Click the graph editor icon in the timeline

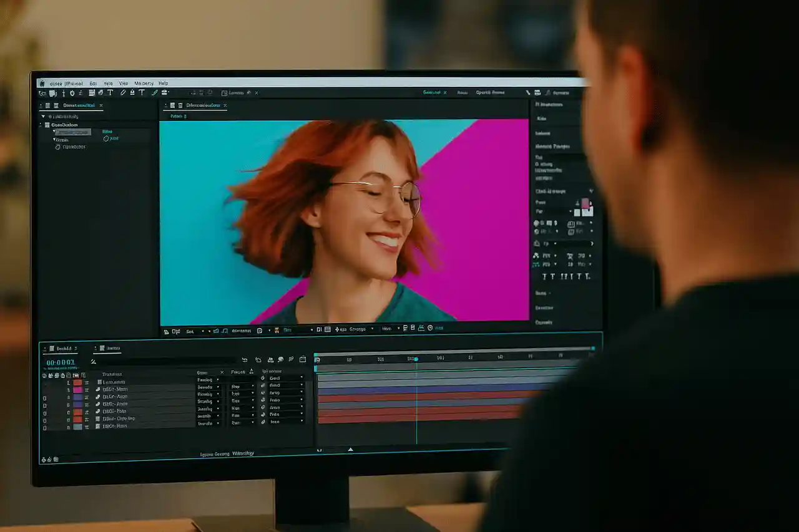click(301, 359)
